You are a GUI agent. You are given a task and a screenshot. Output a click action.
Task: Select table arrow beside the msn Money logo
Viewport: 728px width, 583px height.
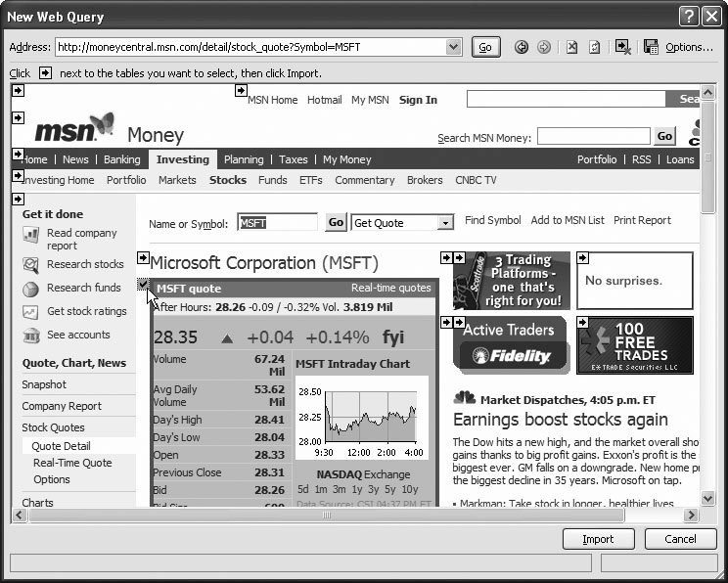18,118
